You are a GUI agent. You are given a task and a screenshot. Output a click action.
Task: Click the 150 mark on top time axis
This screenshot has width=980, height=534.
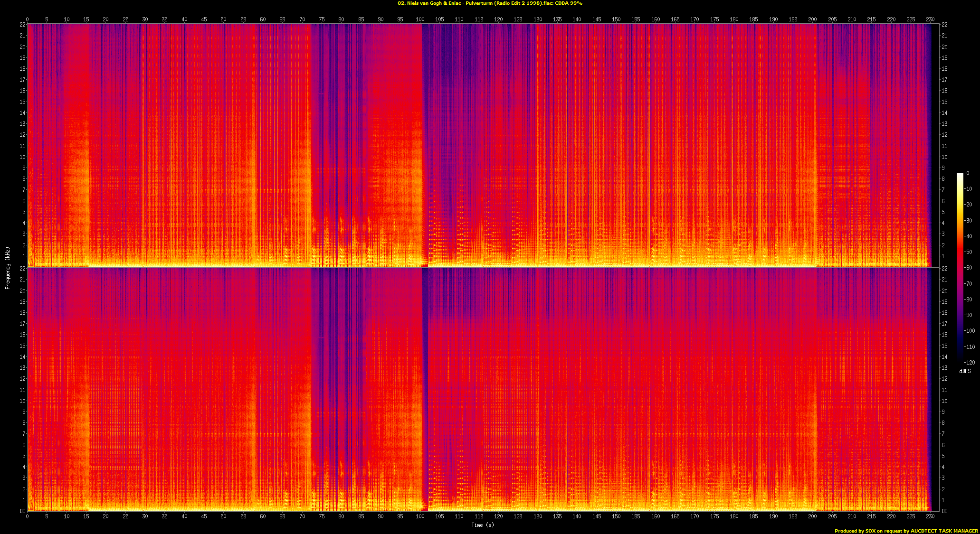[616, 19]
